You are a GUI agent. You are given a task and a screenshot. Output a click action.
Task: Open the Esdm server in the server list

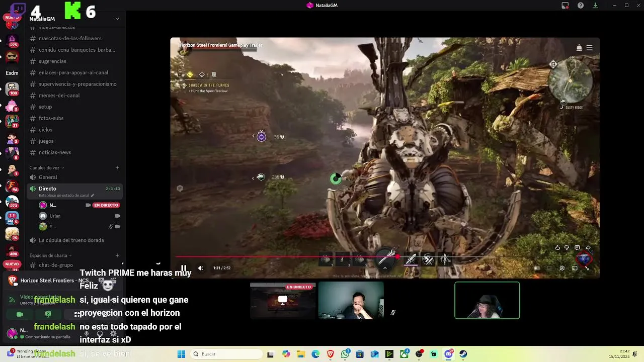pos(12,73)
